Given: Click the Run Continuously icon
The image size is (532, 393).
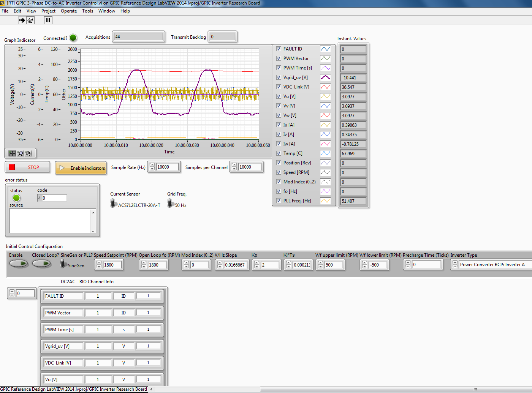Looking at the screenshot, I should 30,20.
